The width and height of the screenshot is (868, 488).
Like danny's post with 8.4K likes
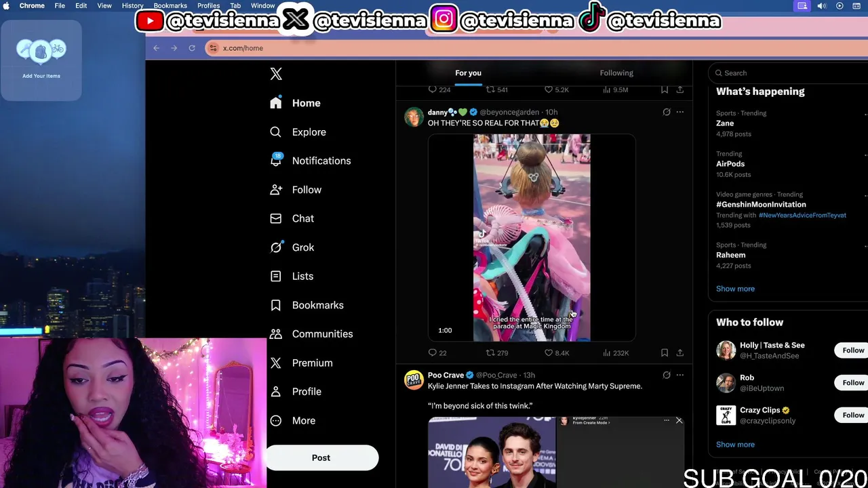[x=557, y=352]
